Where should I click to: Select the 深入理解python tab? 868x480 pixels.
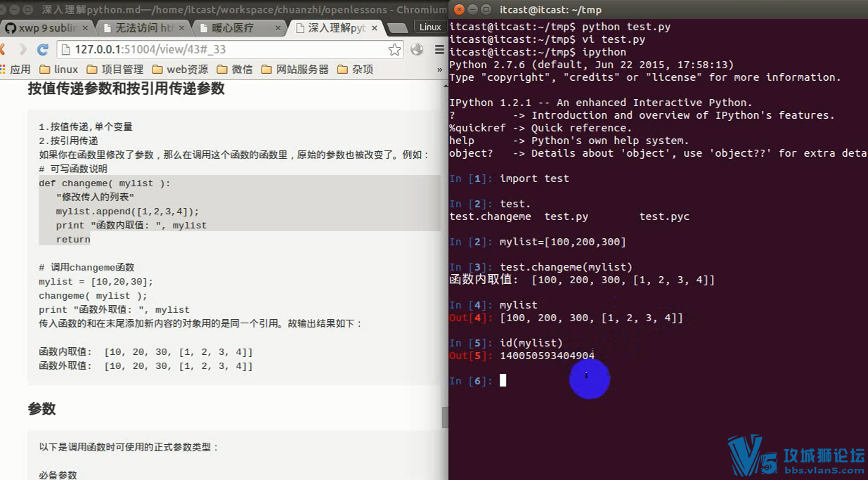click(335, 28)
